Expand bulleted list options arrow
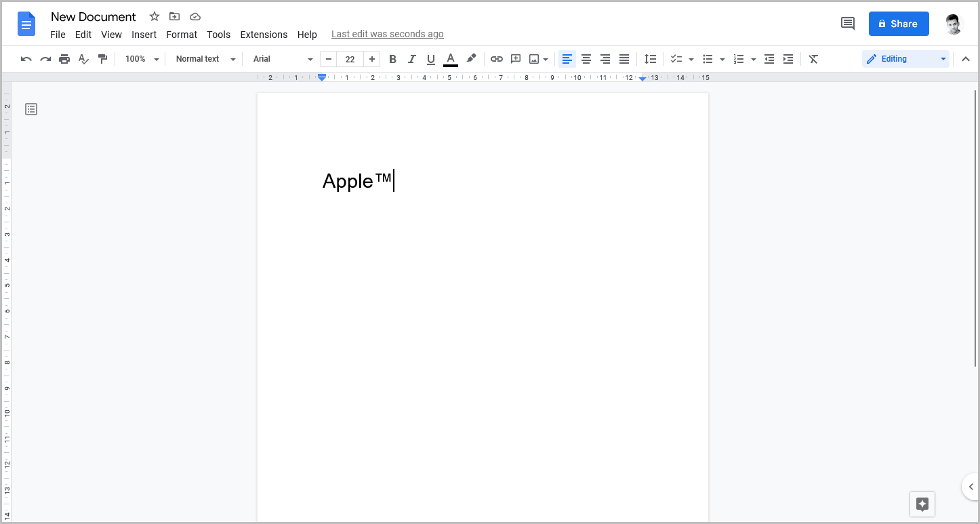The width and height of the screenshot is (980, 524). coord(722,60)
